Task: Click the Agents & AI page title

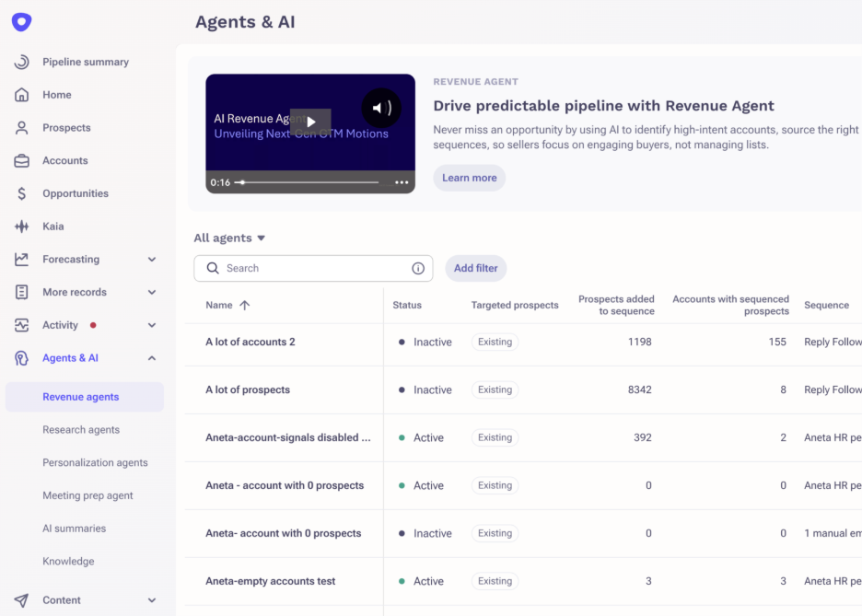Action: (245, 22)
